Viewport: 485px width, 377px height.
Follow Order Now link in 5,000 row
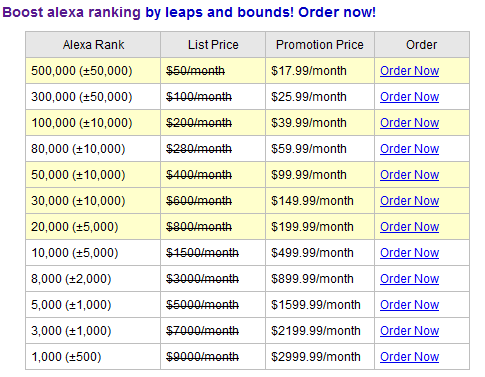[409, 305]
